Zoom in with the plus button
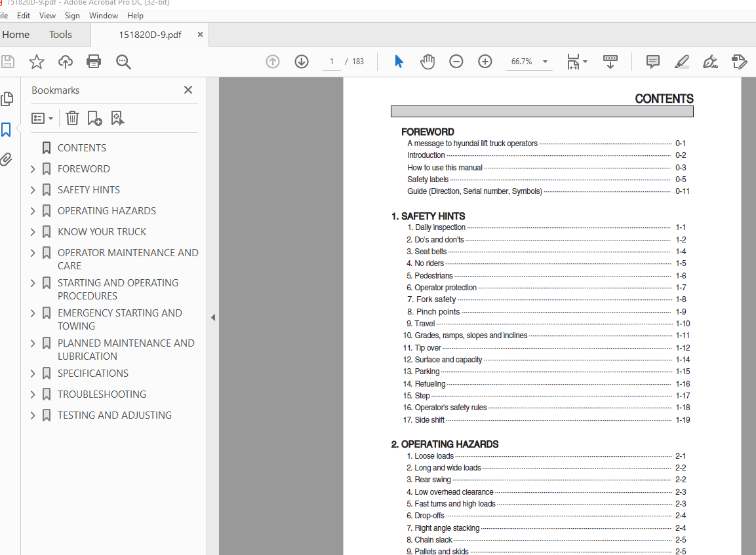 pos(485,62)
